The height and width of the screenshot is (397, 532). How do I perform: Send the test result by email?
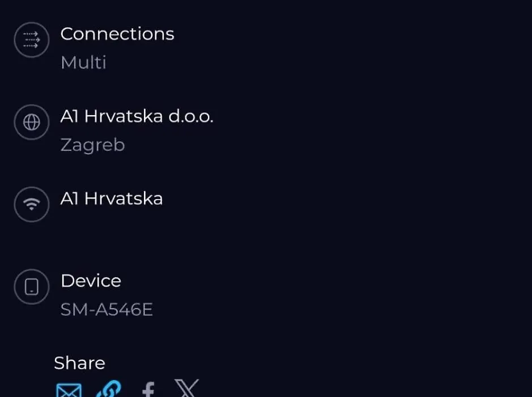tap(69, 390)
